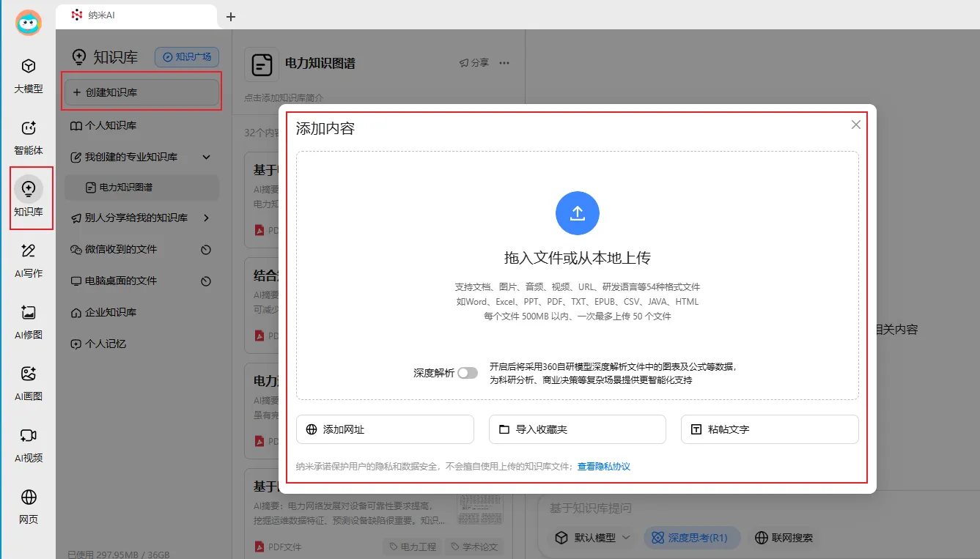The image size is (980, 559).
Task: Click the 学术论文 tag
Action: click(474, 547)
